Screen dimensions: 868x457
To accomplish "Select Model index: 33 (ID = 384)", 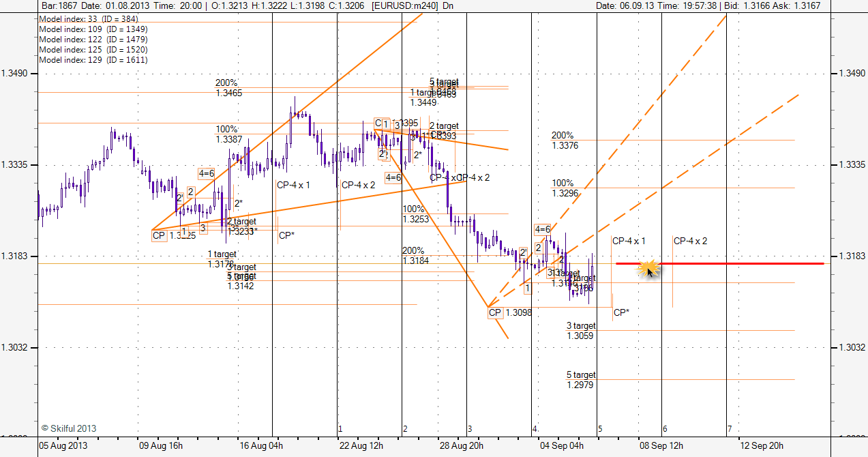I will tap(83, 18).
